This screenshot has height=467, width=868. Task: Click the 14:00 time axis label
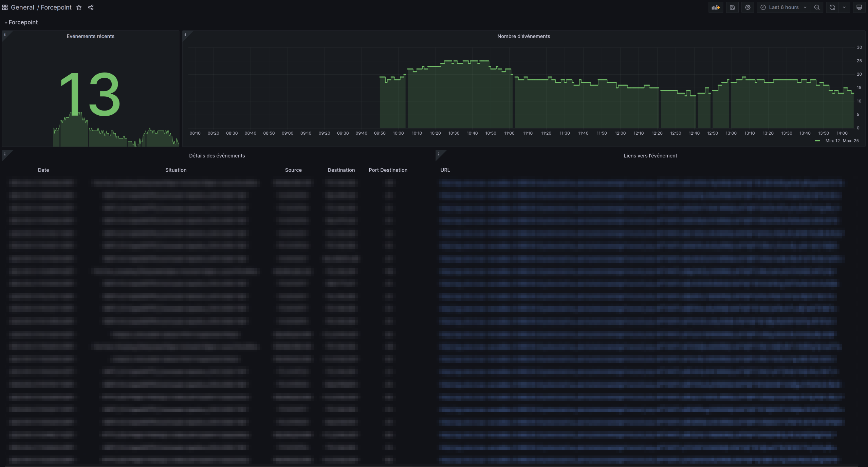(x=842, y=133)
